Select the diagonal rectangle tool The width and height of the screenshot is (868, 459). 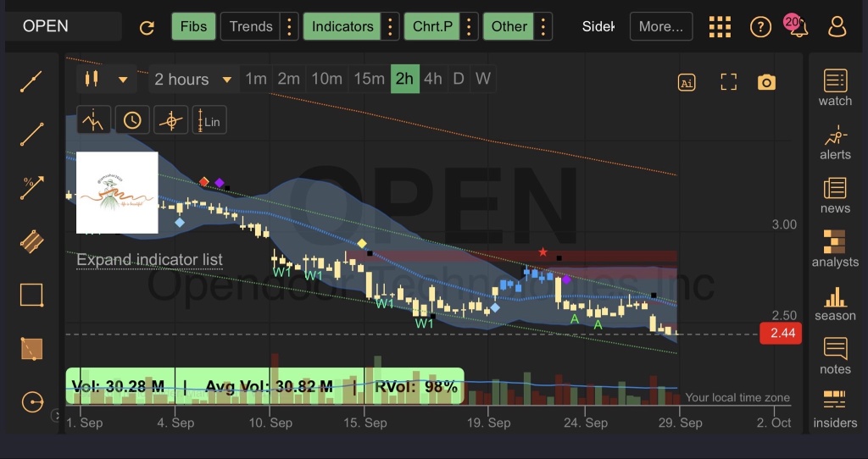31,348
